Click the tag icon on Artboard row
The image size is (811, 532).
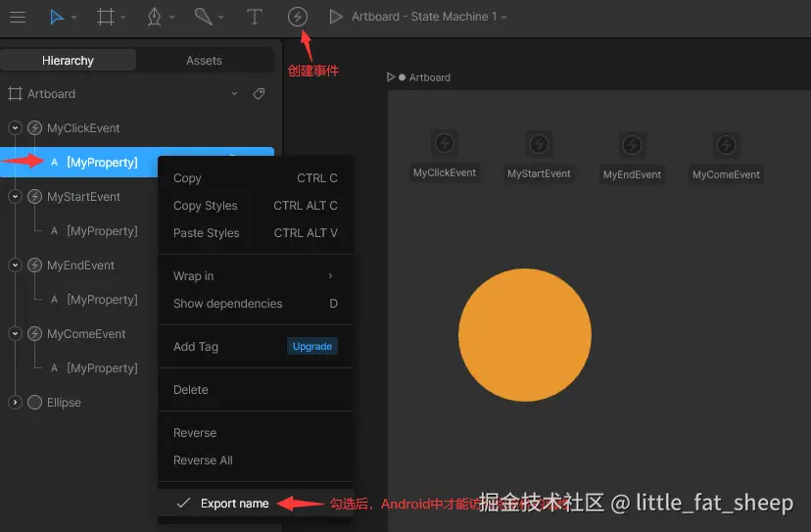(259, 94)
